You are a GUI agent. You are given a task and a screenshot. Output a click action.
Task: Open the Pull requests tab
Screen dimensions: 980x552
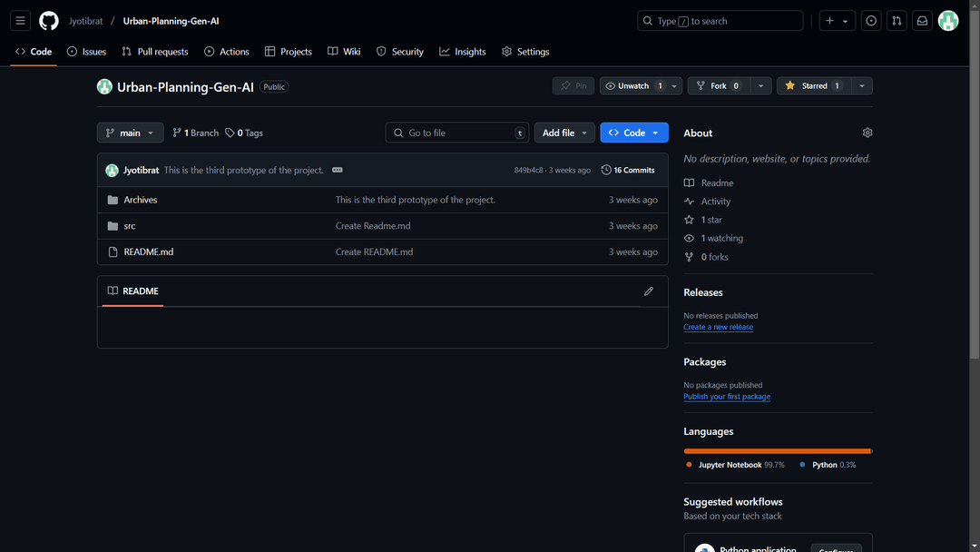click(155, 52)
